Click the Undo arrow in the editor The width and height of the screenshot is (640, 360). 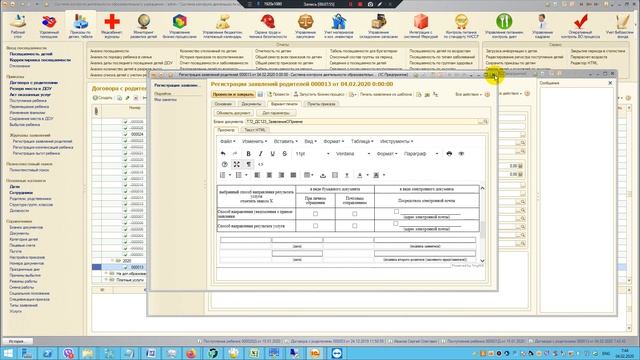tap(223, 153)
